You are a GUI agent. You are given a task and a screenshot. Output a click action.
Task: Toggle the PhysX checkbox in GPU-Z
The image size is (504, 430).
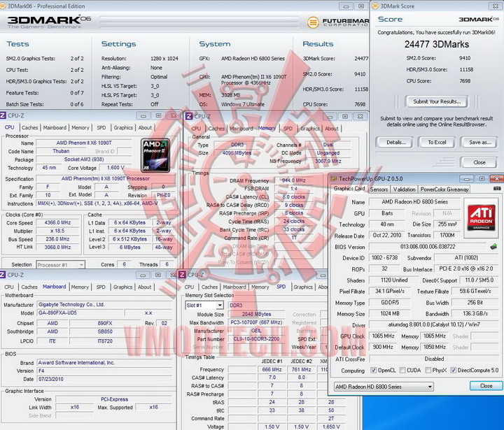[x=428, y=371]
